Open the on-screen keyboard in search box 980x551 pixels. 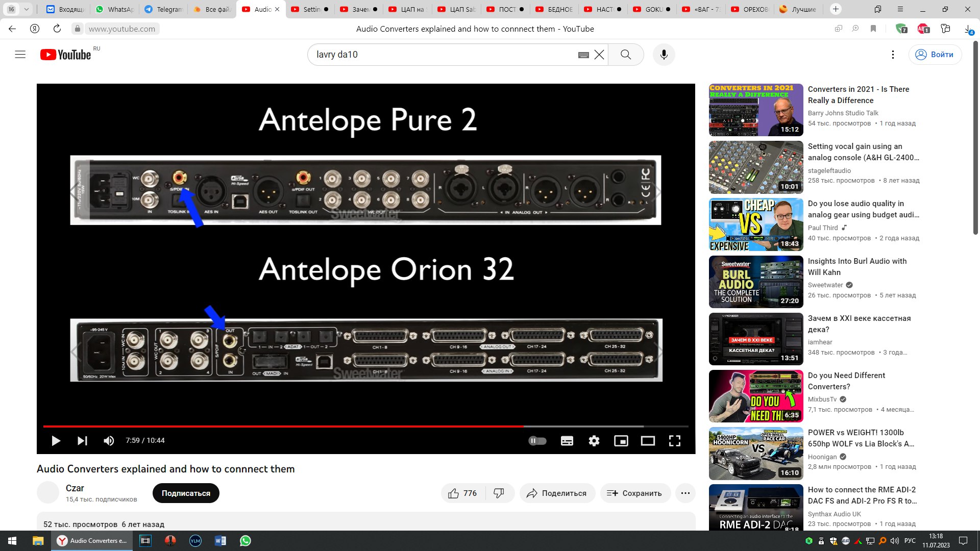click(x=583, y=55)
